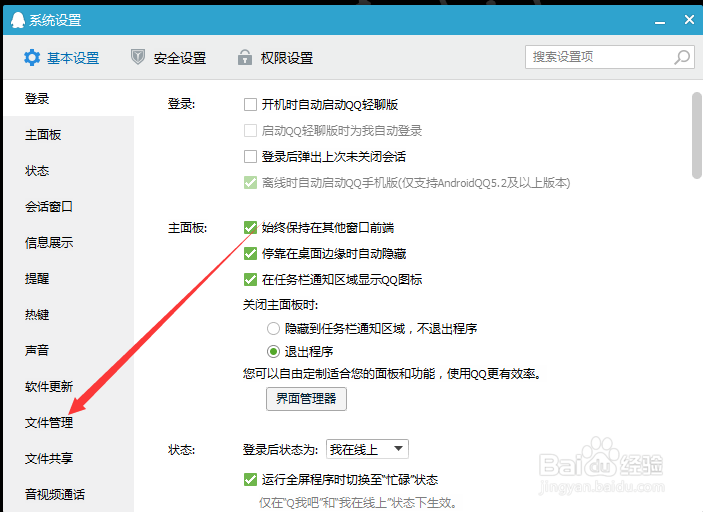Toggle 启动QQ轻聊版时为我自动登录 checkbox
703x512 pixels.
click(250, 130)
